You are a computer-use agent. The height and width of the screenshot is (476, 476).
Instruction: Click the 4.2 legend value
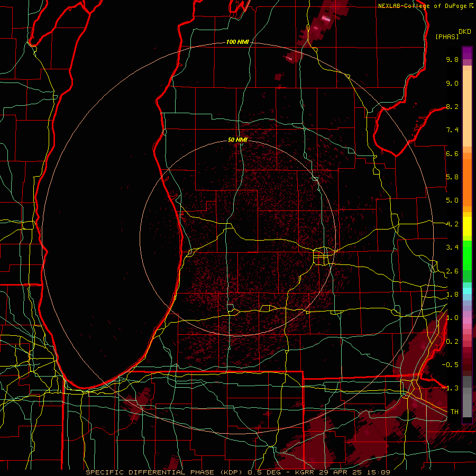point(452,224)
